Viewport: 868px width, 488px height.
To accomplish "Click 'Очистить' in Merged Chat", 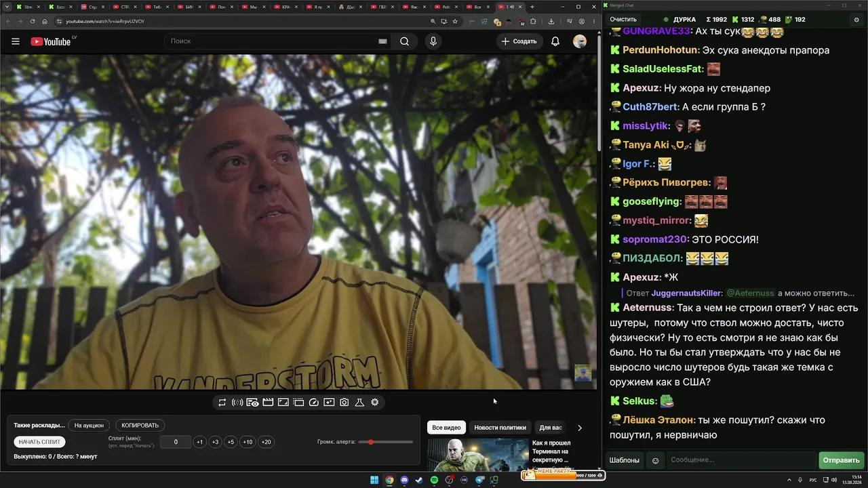I will click(x=623, y=20).
